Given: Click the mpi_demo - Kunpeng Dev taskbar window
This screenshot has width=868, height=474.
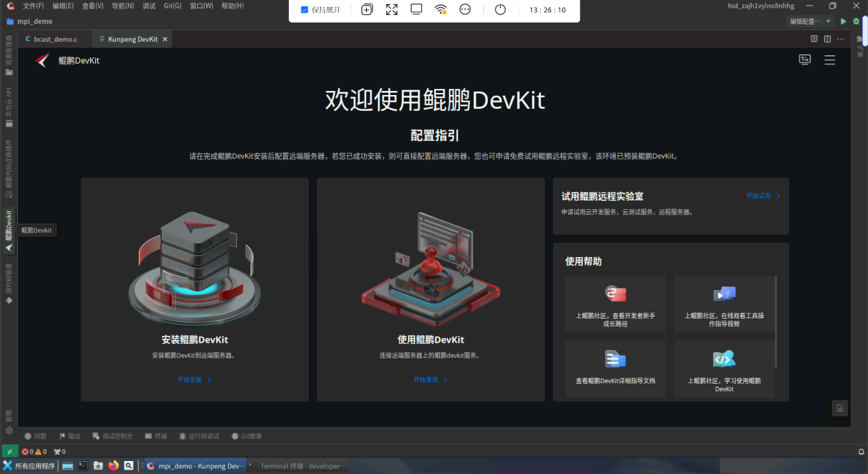Looking at the screenshot, I should coord(195,466).
